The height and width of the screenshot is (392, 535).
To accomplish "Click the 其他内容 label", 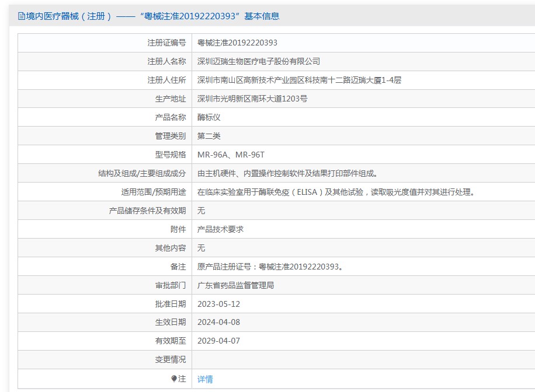I will coord(171,248).
